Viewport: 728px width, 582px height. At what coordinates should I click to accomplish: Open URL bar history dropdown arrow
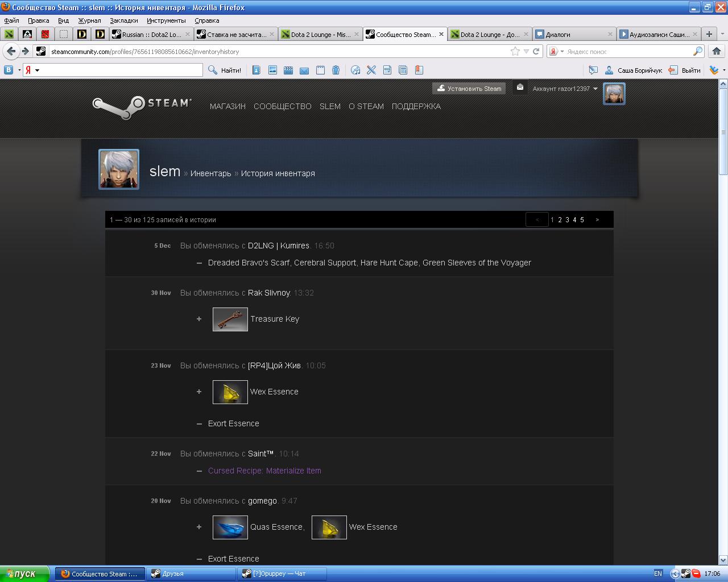tap(526, 51)
